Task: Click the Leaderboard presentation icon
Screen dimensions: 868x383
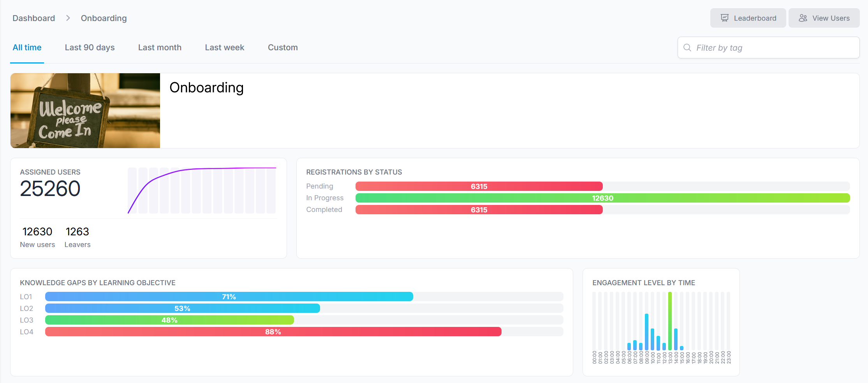Action: click(724, 18)
